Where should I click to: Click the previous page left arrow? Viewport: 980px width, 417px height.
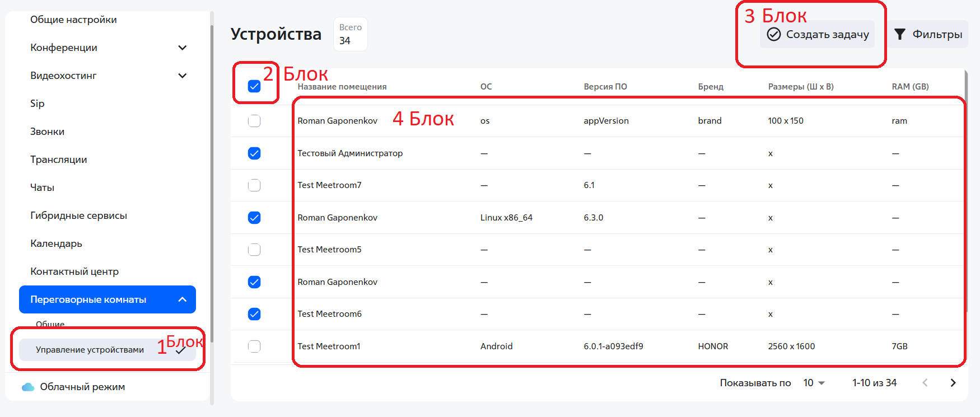coord(925,383)
